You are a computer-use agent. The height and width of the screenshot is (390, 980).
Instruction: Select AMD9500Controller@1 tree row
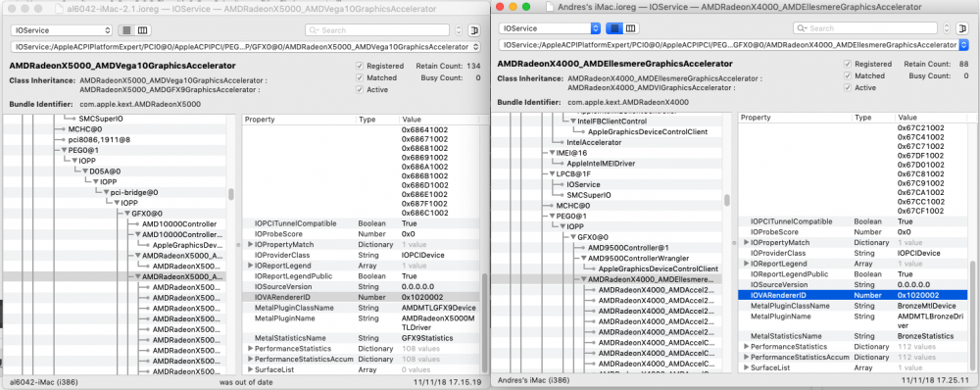click(x=628, y=248)
